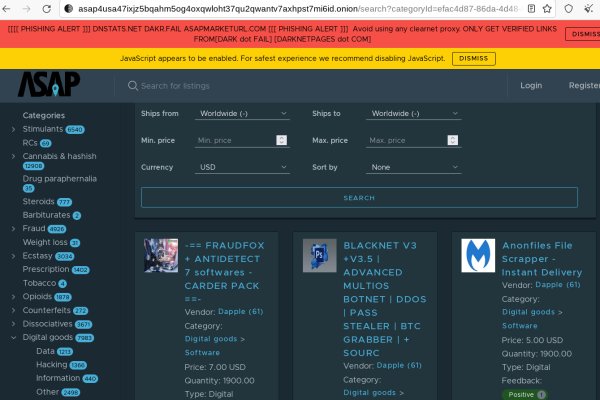This screenshot has width=600, height=400.
Task: Click the ASAP market logo
Action: 49,84
